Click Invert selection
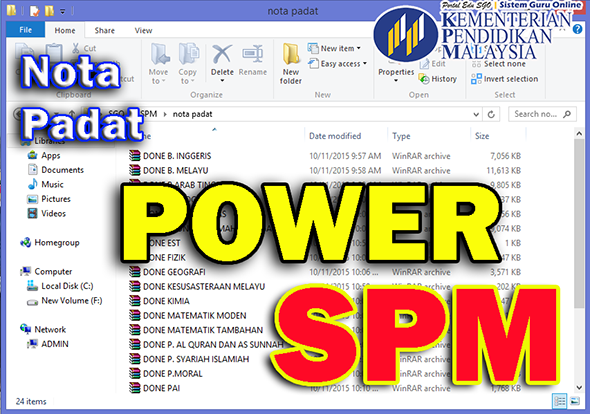 click(x=505, y=79)
